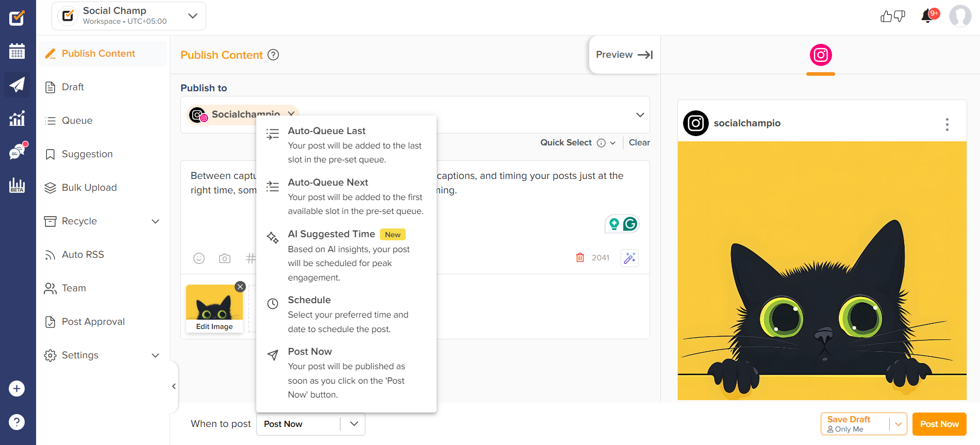This screenshot has width=980, height=445.
Task: Collapse the sidebar with arrow handle
Action: pos(174,386)
